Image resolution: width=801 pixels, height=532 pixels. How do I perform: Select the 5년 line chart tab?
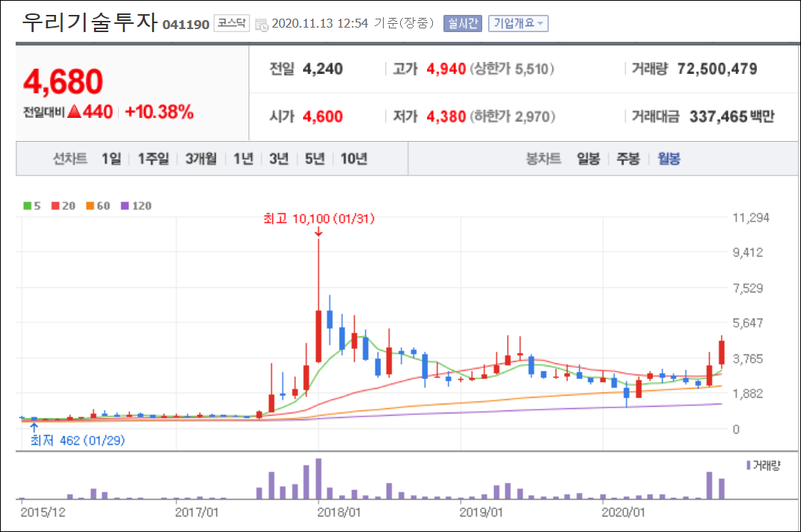[315, 159]
